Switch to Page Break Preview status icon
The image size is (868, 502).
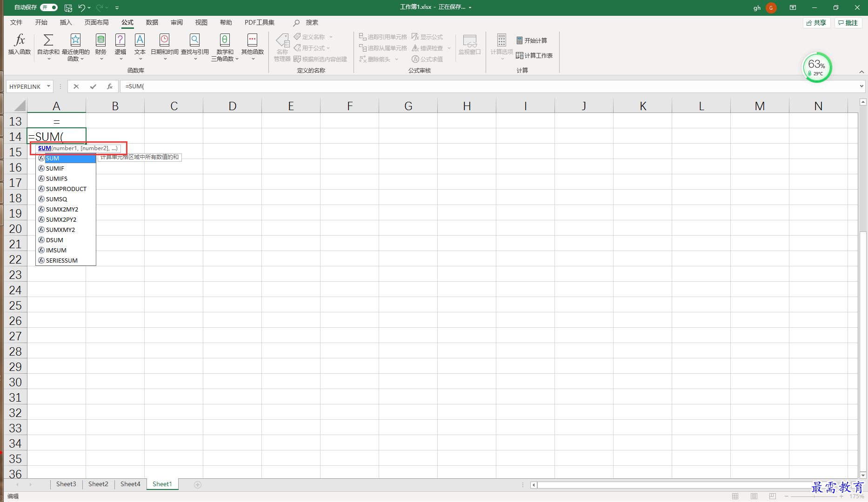773,496
